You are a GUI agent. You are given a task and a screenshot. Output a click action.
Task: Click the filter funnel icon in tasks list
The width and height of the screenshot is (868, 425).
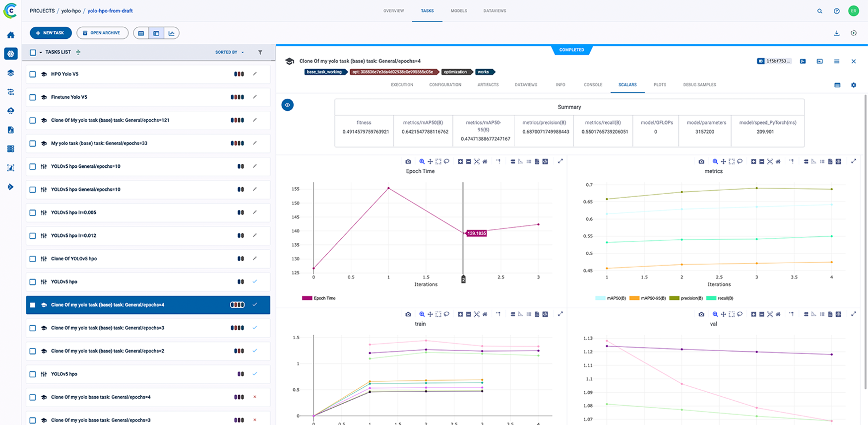(260, 52)
